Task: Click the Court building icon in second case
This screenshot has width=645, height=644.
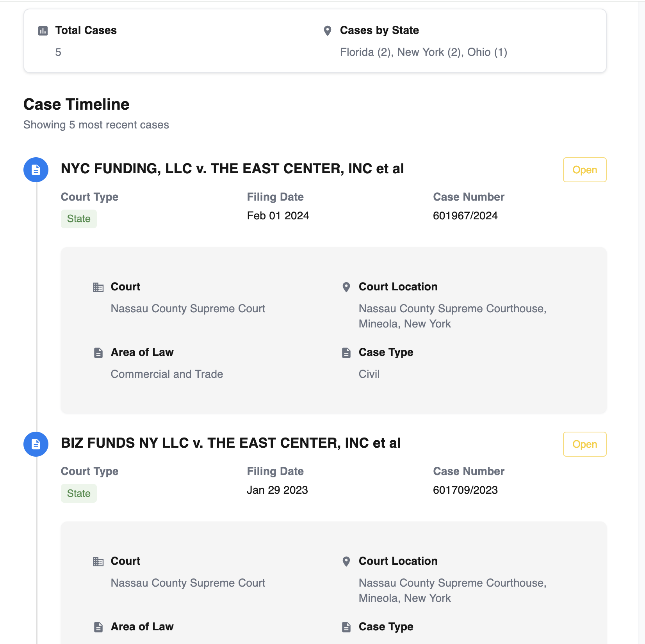Action: pos(98,562)
